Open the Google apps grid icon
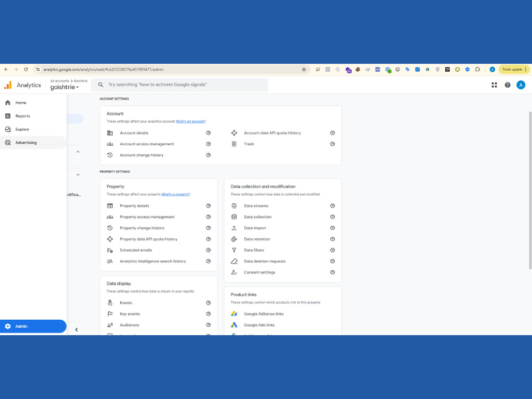 coord(494,85)
